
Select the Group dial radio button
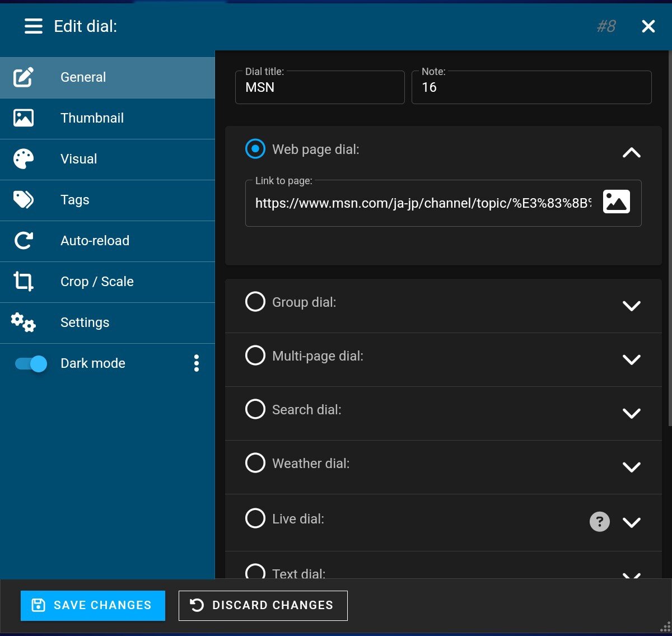click(255, 301)
